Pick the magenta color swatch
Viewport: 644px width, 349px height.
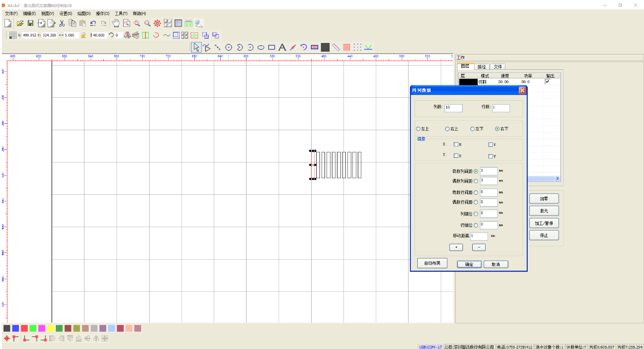[42, 328]
